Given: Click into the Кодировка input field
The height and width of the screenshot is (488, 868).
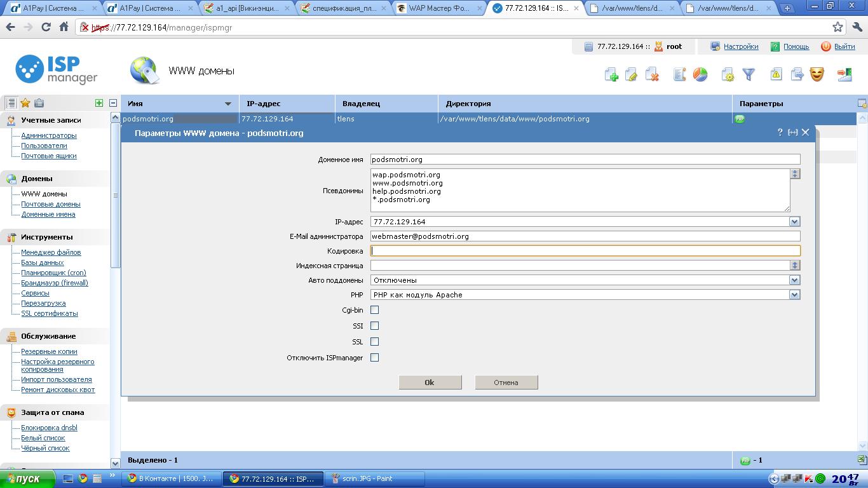Looking at the screenshot, I should (x=585, y=251).
